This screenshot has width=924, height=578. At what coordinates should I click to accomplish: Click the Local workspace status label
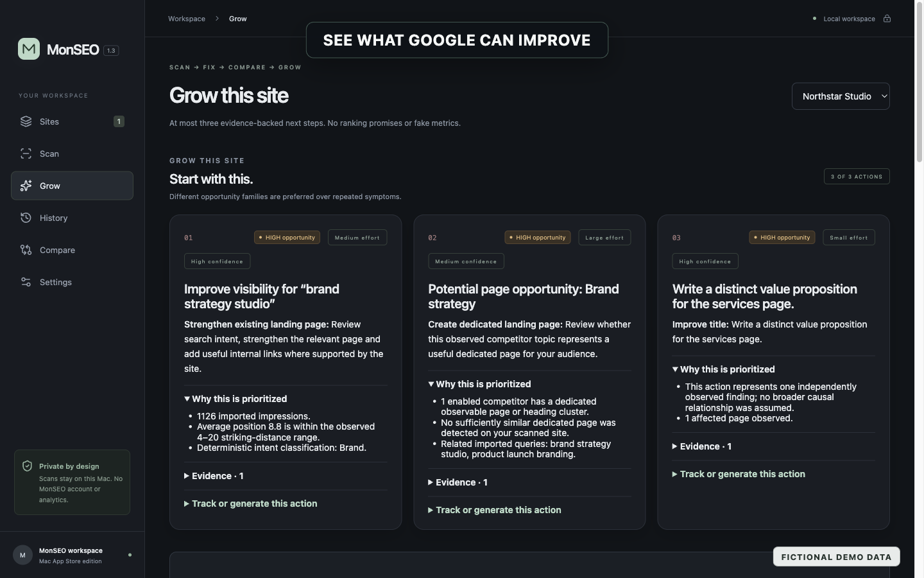tap(849, 19)
